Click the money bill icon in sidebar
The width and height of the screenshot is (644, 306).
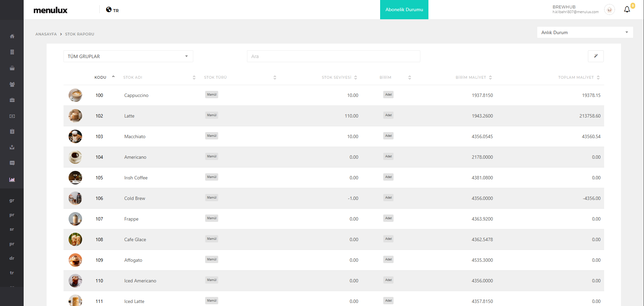(x=12, y=116)
